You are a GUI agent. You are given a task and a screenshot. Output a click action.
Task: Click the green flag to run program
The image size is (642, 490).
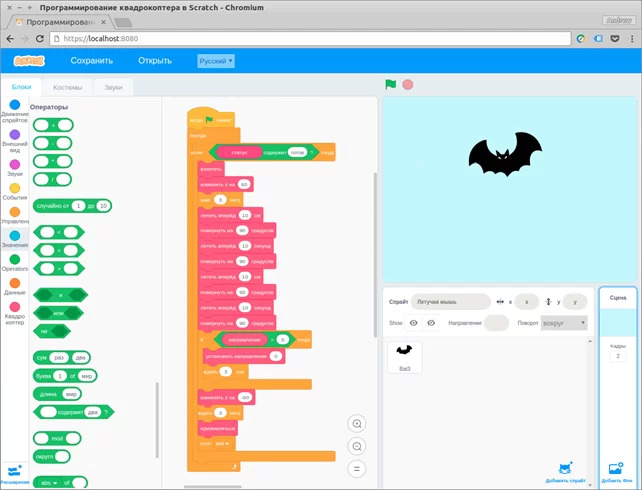(391, 85)
